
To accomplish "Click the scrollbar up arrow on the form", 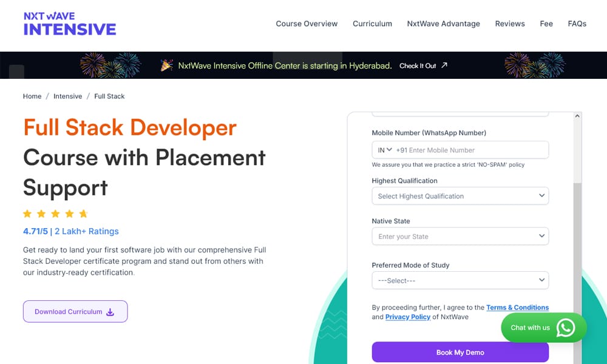I will coord(577,115).
